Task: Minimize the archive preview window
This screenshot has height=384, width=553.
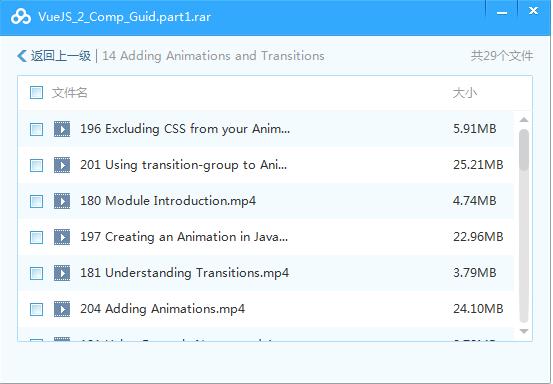Action: (502, 12)
